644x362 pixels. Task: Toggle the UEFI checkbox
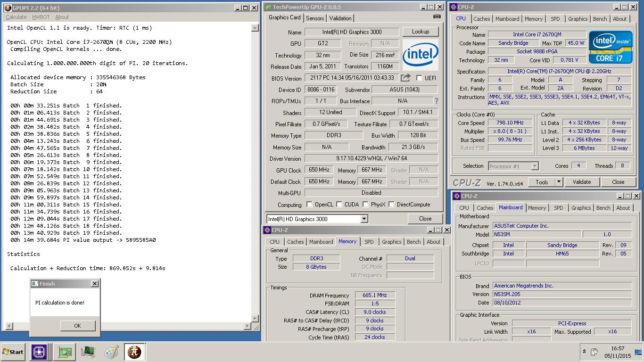(419, 78)
